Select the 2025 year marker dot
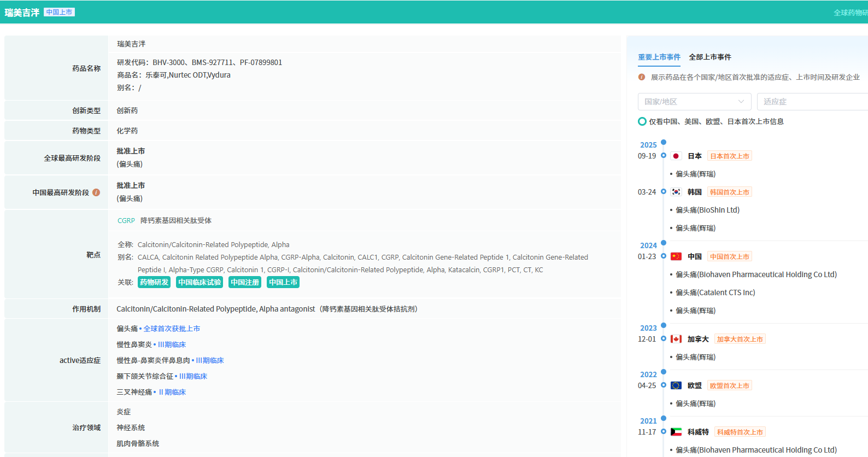Viewport: 868px width, 457px height. [x=664, y=142]
